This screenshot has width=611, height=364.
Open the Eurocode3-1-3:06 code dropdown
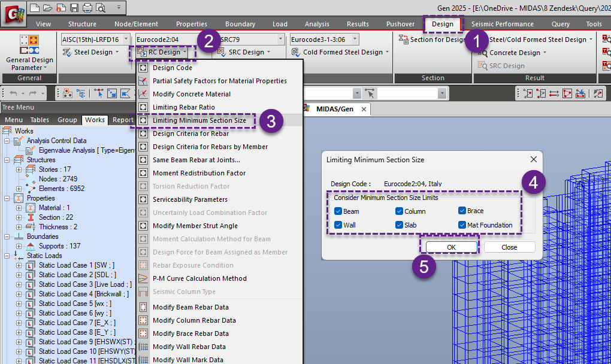pyautogui.click(x=355, y=40)
